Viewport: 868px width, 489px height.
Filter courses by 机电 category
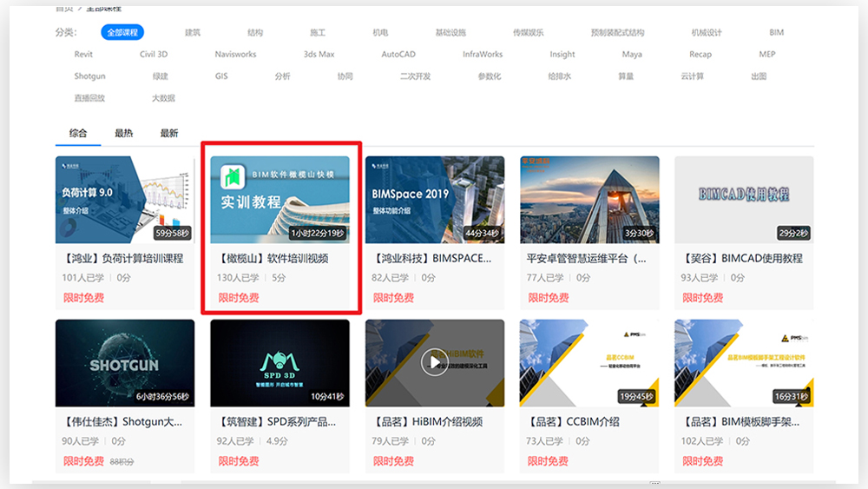tap(380, 33)
